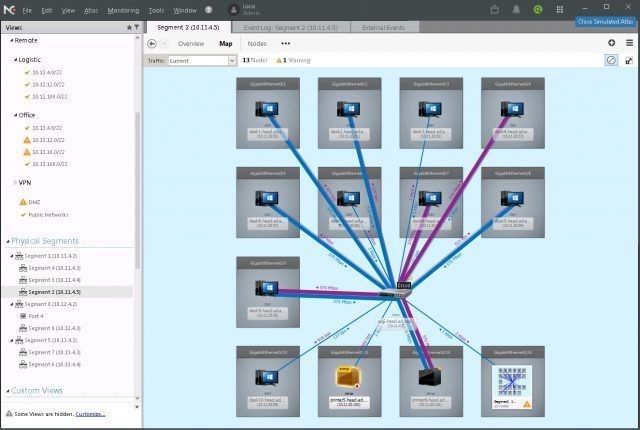Viewport: 640px width, 430px height.
Task: Click the notification bell icon
Action: 516,9
